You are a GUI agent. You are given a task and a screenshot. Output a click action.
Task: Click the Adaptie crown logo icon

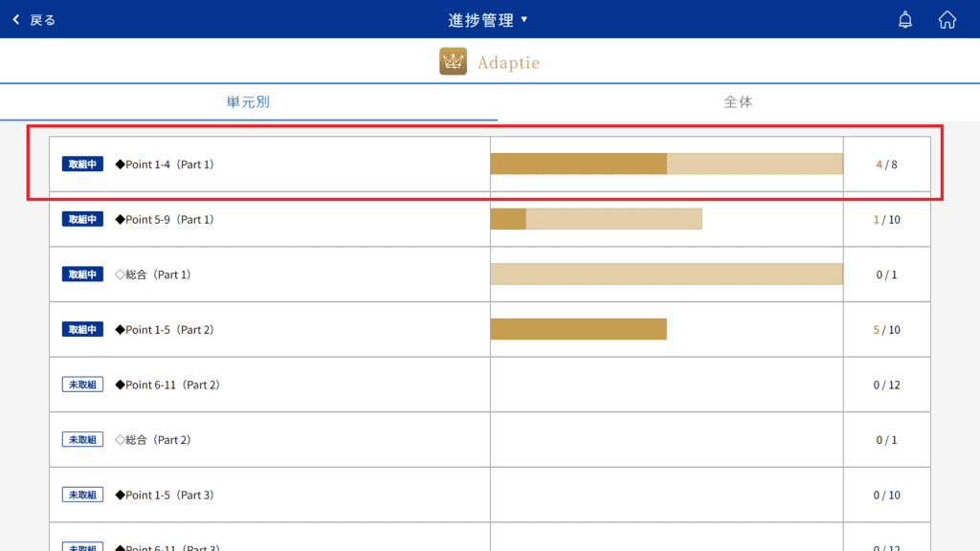pyautogui.click(x=453, y=61)
